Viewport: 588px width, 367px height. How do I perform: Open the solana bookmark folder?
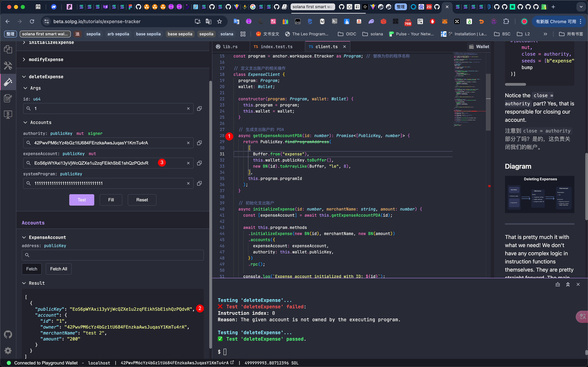(x=373, y=34)
